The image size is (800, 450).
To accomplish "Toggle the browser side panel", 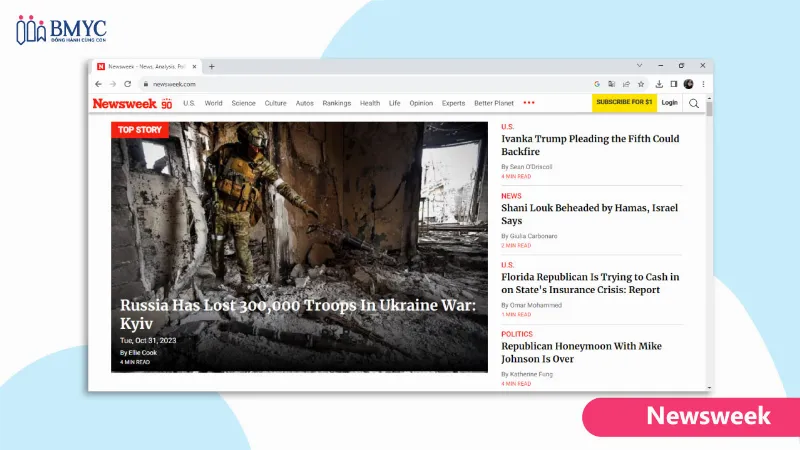I will pos(674,84).
